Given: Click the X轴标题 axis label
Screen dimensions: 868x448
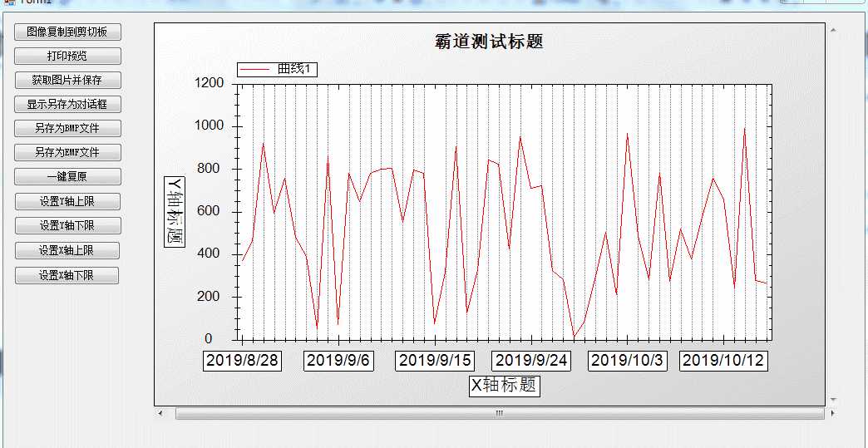Looking at the screenshot, I should click(504, 386).
